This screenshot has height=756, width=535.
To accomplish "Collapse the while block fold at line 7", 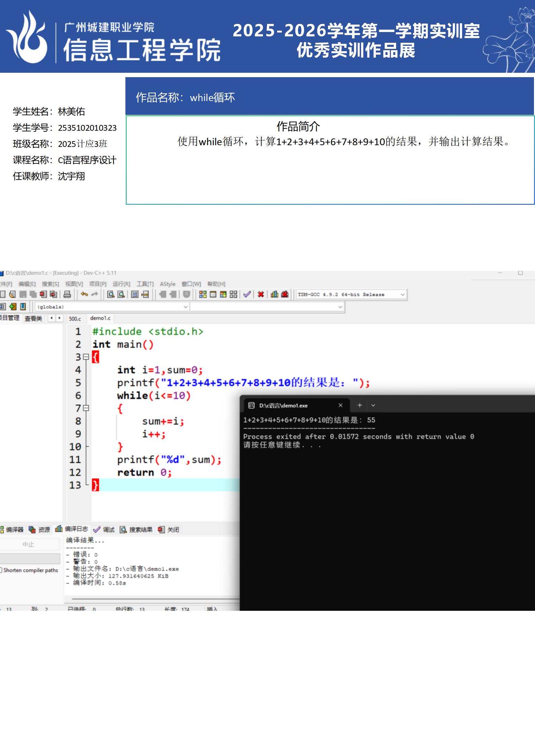I will tap(86, 408).
